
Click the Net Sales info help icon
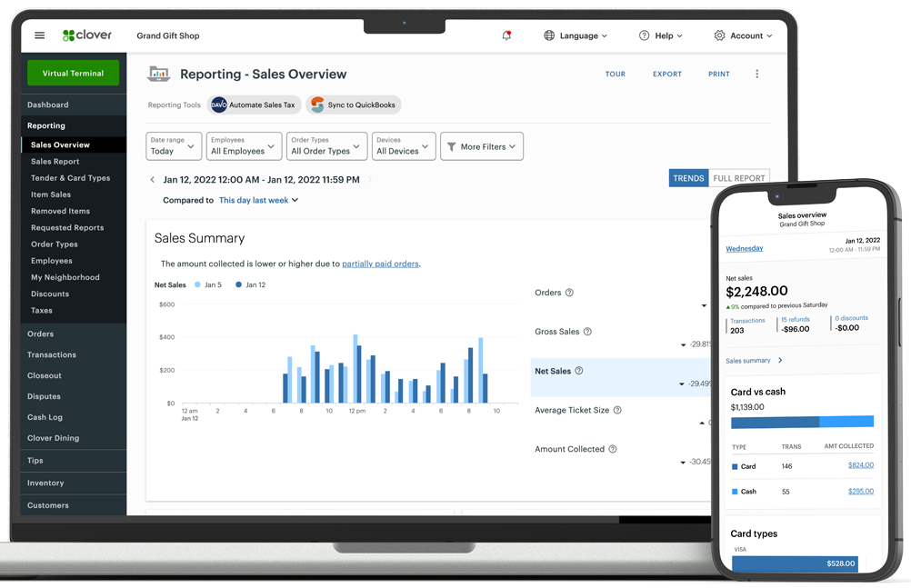click(x=578, y=371)
